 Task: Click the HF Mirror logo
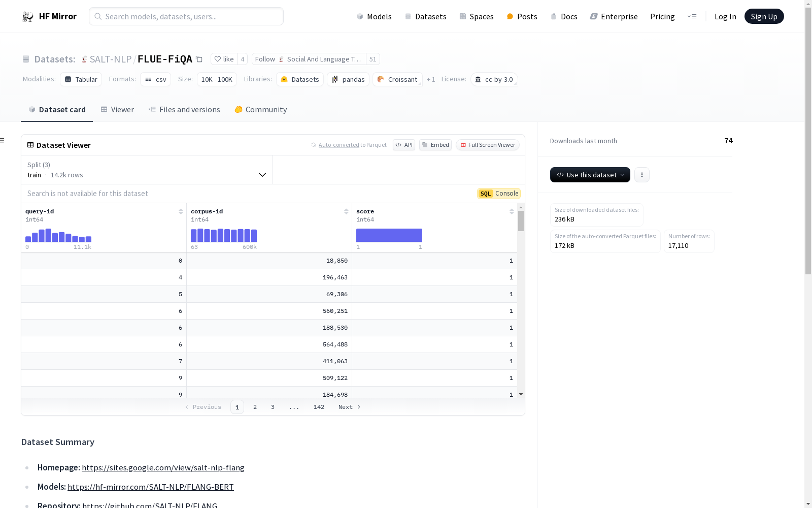49,16
